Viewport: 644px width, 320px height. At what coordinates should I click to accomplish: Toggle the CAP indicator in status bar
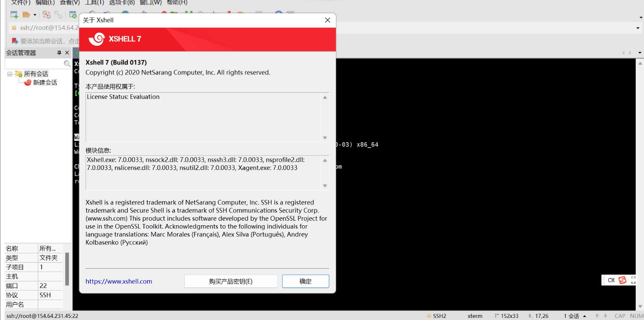(x=620, y=315)
